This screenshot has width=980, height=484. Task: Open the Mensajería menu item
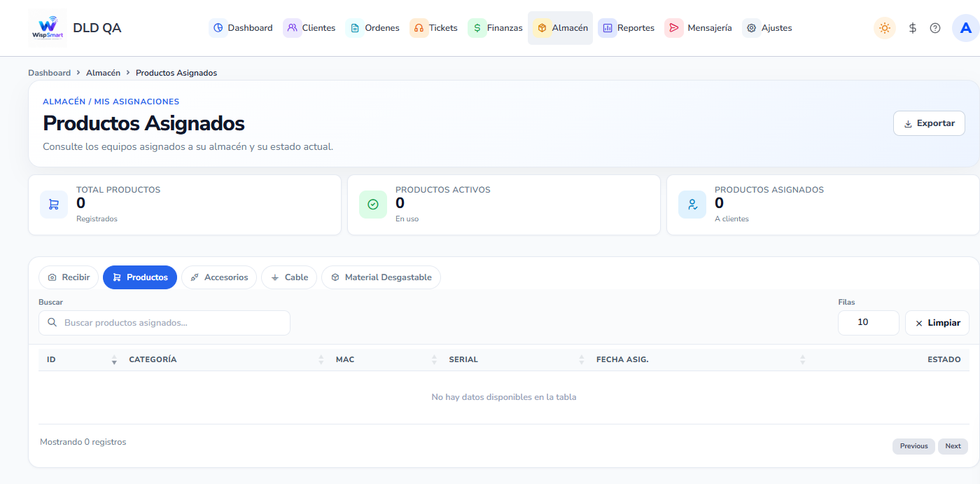point(699,28)
